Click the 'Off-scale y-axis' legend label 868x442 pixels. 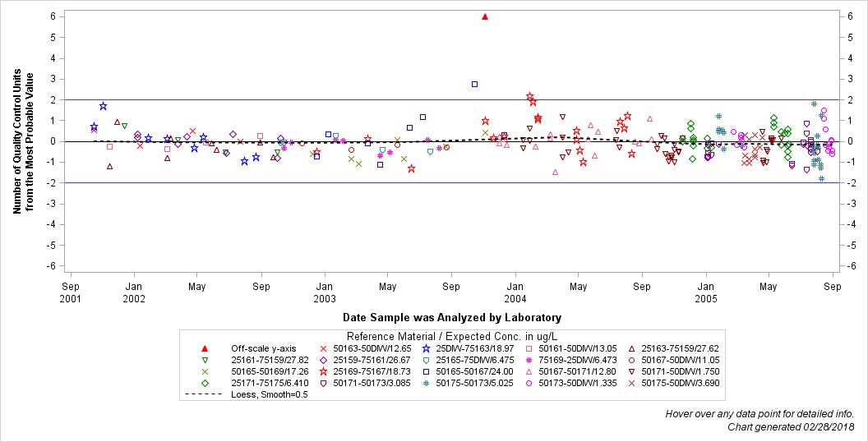click(264, 348)
